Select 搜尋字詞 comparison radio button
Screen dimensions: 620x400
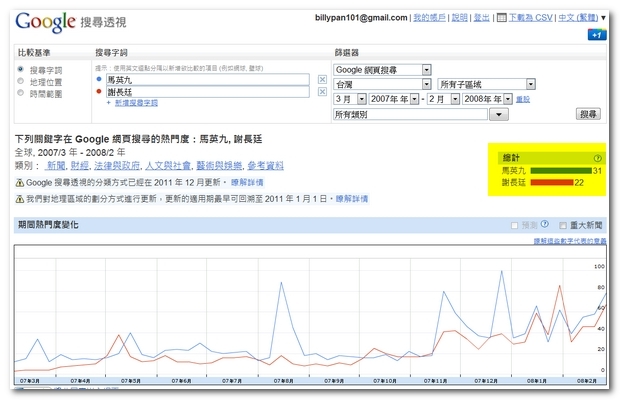(x=21, y=69)
